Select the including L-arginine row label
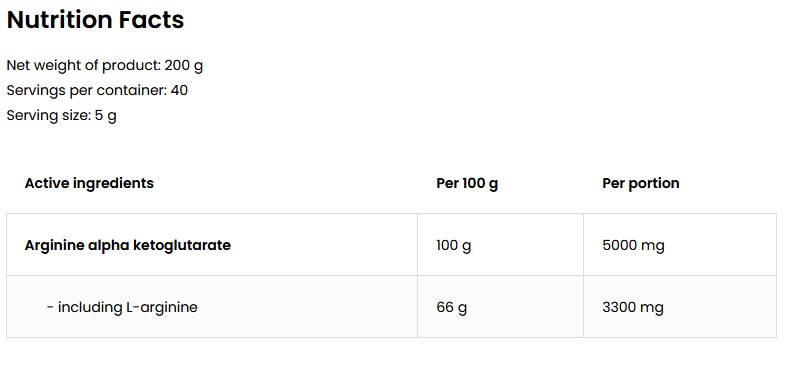Viewport: 799px width, 366px height. click(122, 307)
